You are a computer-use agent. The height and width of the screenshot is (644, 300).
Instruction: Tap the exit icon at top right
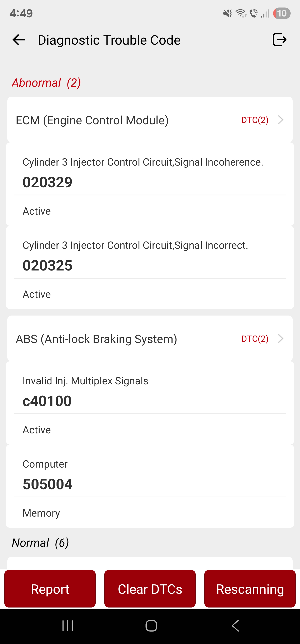(279, 40)
